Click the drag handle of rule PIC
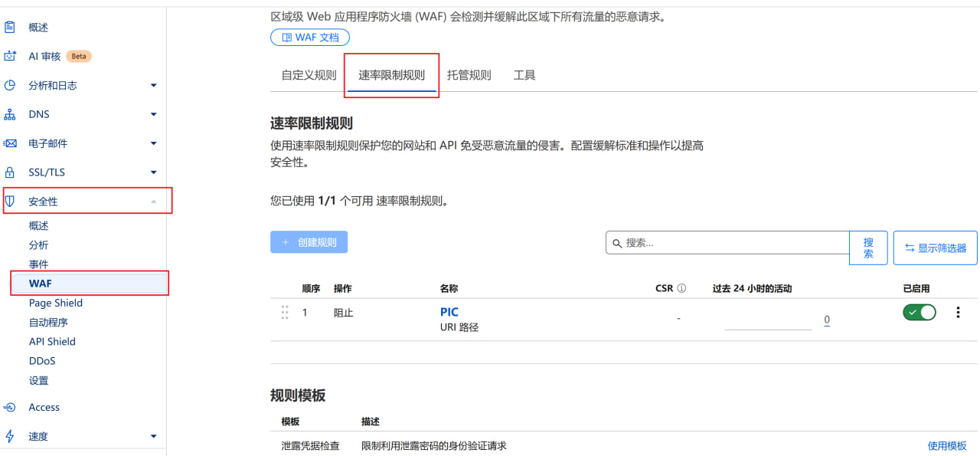This screenshot has height=456, width=980. [x=285, y=313]
